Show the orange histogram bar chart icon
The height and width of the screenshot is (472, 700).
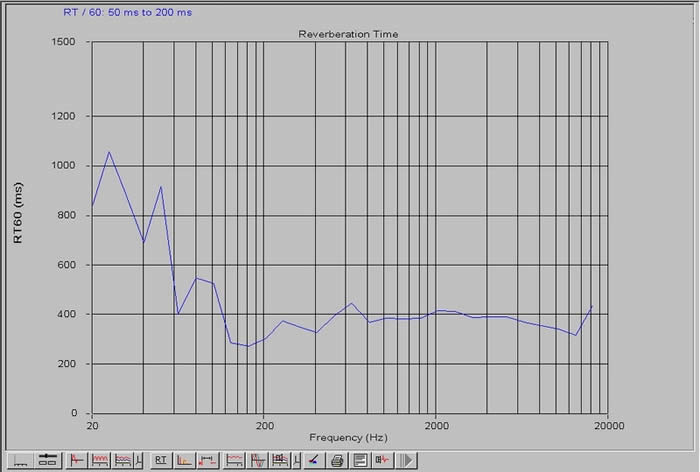tap(184, 460)
